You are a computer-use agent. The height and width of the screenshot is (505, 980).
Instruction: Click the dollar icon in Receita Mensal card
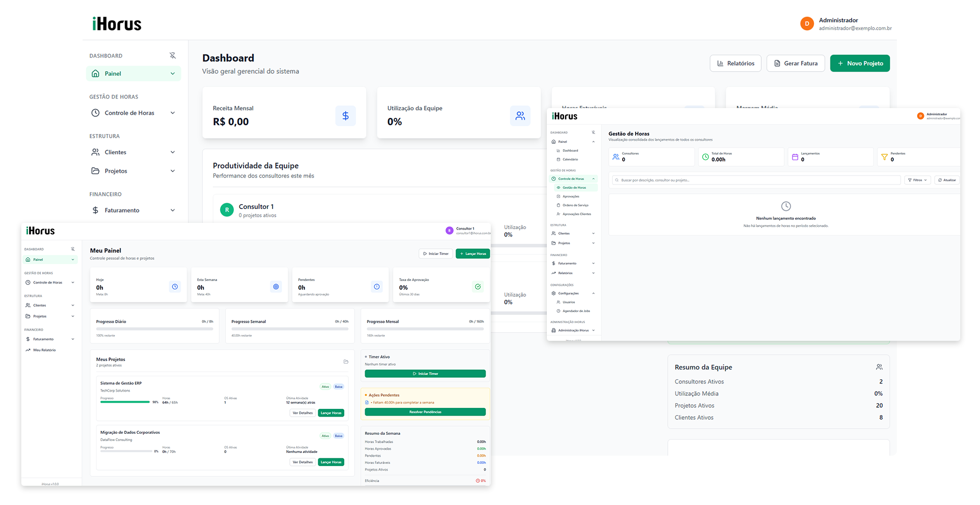tap(345, 116)
